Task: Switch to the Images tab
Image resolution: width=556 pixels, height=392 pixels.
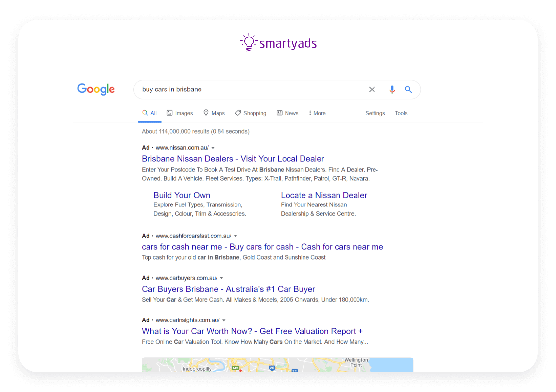Action: point(180,113)
